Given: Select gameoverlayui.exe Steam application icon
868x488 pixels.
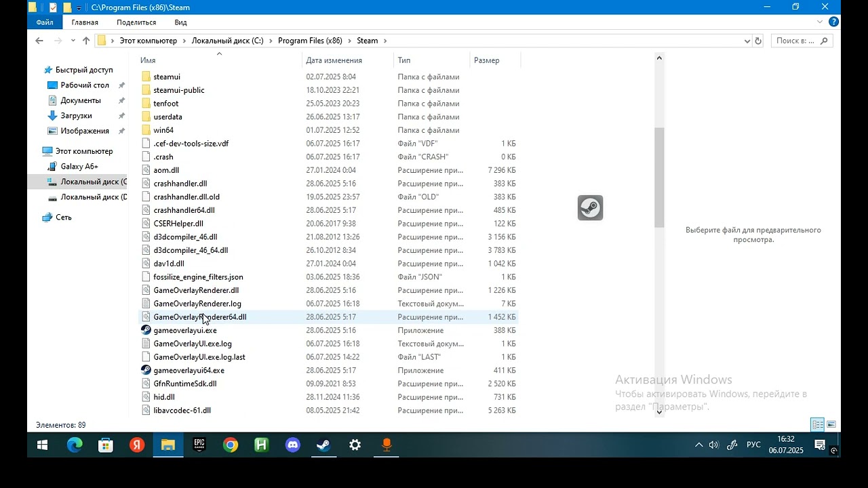Looking at the screenshot, I should click(146, 330).
